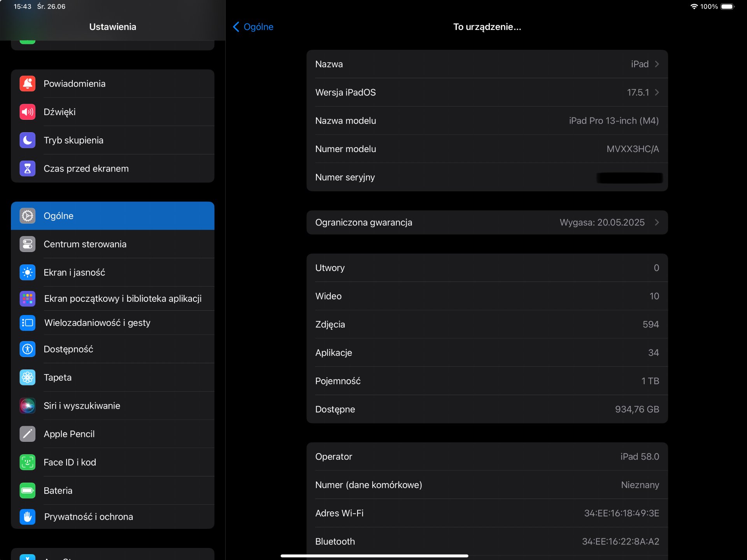Tap the Nazwa modelu row

(x=487, y=121)
